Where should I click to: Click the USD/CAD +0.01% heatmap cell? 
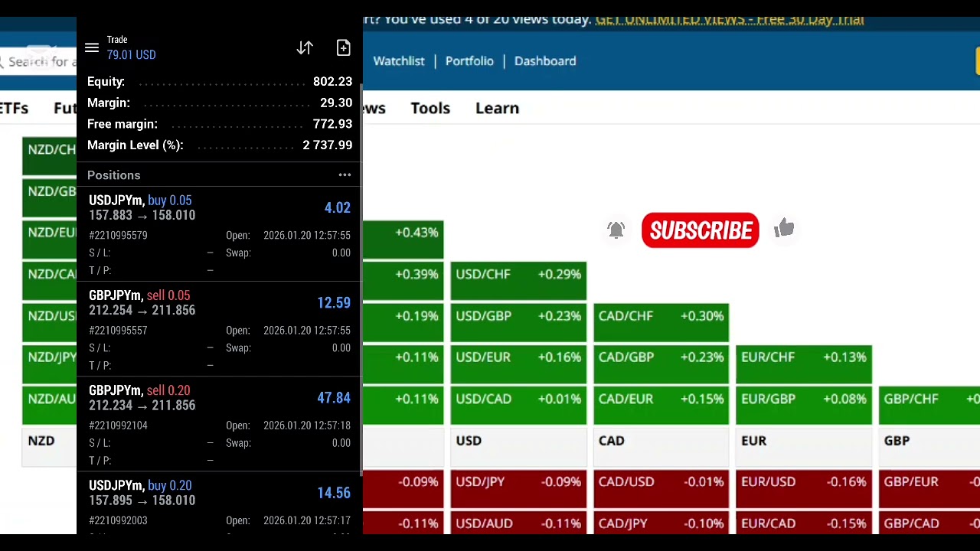(518, 405)
